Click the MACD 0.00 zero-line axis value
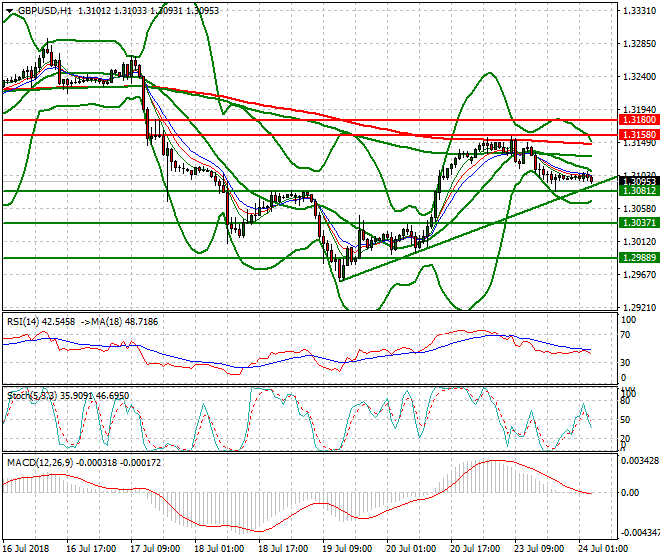The image size is (660, 560). tap(630, 493)
